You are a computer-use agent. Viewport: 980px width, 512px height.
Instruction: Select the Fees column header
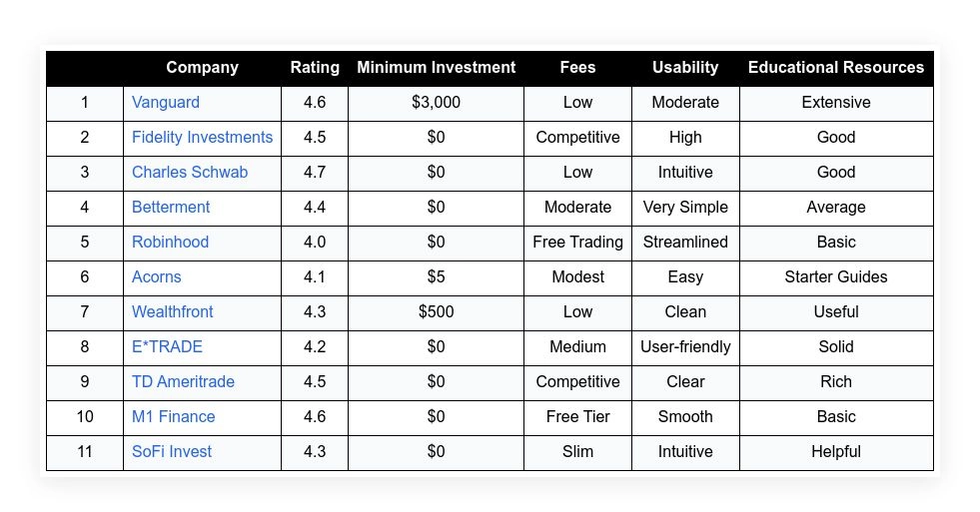click(x=577, y=68)
